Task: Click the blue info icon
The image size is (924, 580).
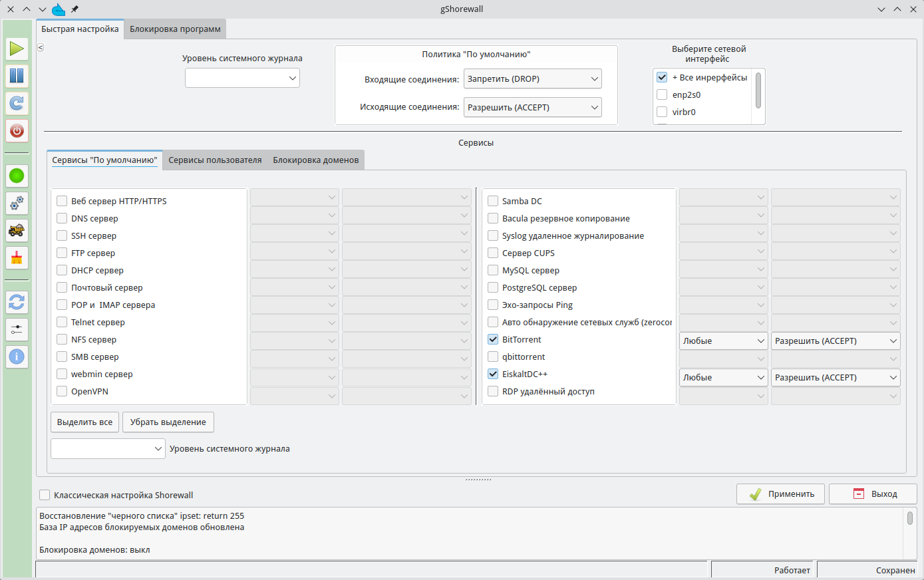Action: click(x=17, y=357)
